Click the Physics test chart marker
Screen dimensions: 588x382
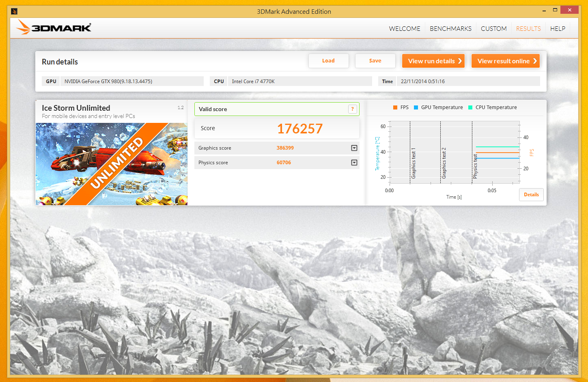pos(475,166)
